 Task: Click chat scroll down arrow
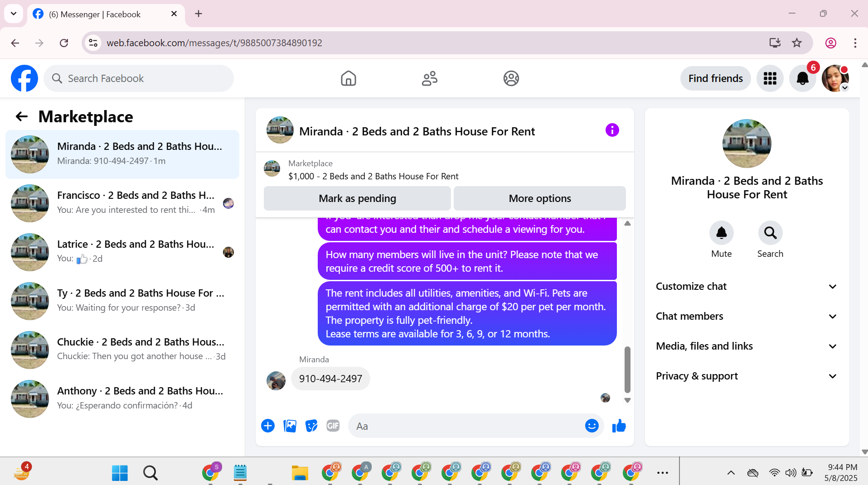[x=627, y=400]
